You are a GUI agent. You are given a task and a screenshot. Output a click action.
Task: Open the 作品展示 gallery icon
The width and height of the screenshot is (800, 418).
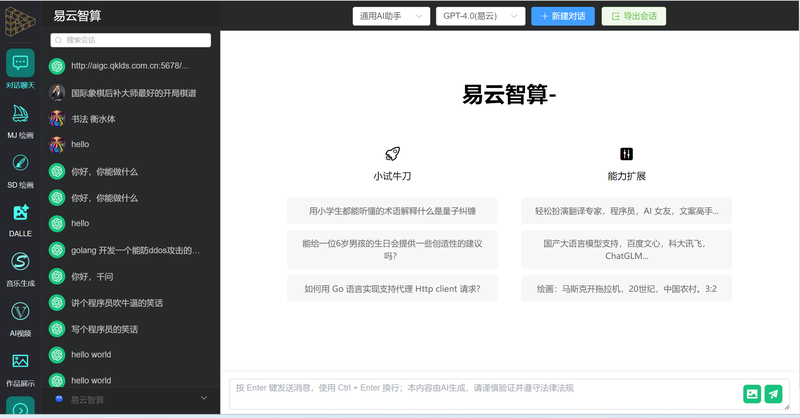(20, 361)
